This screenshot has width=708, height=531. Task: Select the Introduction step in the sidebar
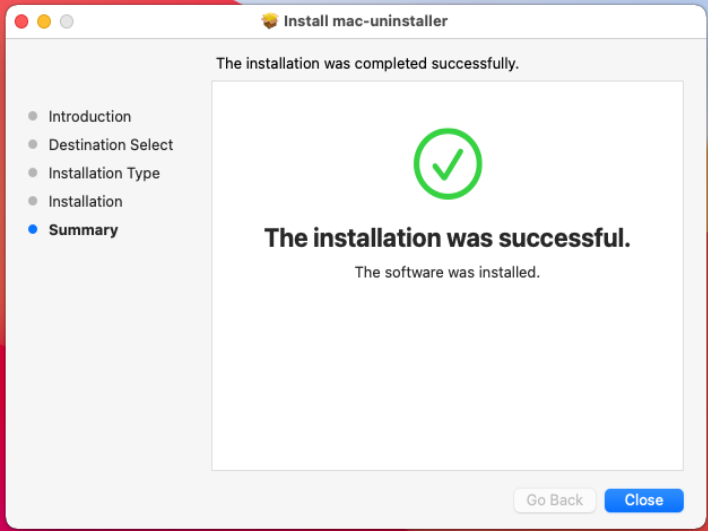tap(90, 117)
